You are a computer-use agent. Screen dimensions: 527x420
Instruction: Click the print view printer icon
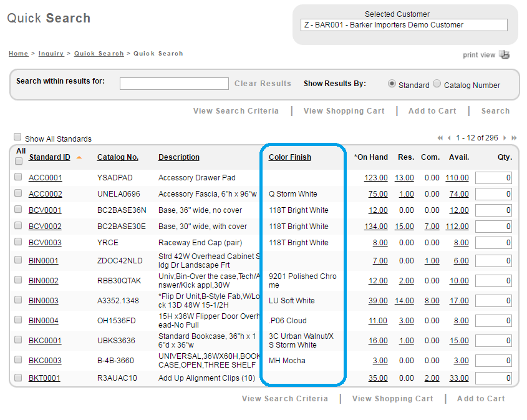pos(504,54)
